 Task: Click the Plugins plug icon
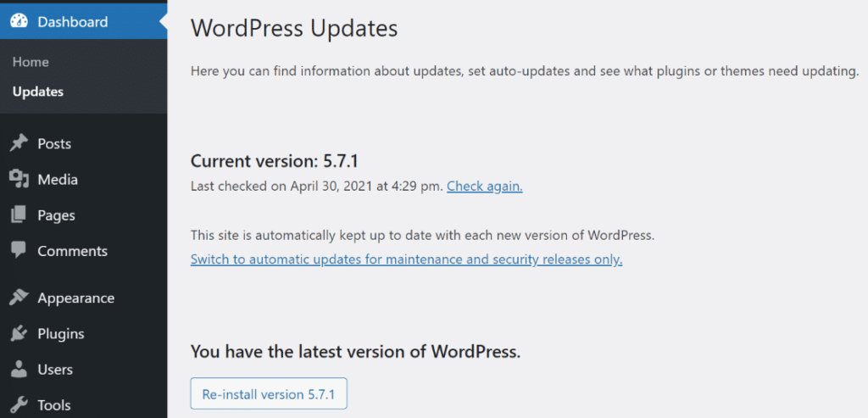coord(19,334)
